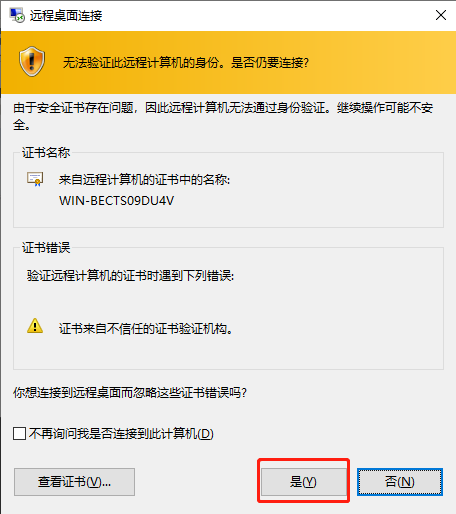Click the 由于安全证书存在问题 explanation paragraph
Screen dimensions: 456x514
tap(223, 116)
